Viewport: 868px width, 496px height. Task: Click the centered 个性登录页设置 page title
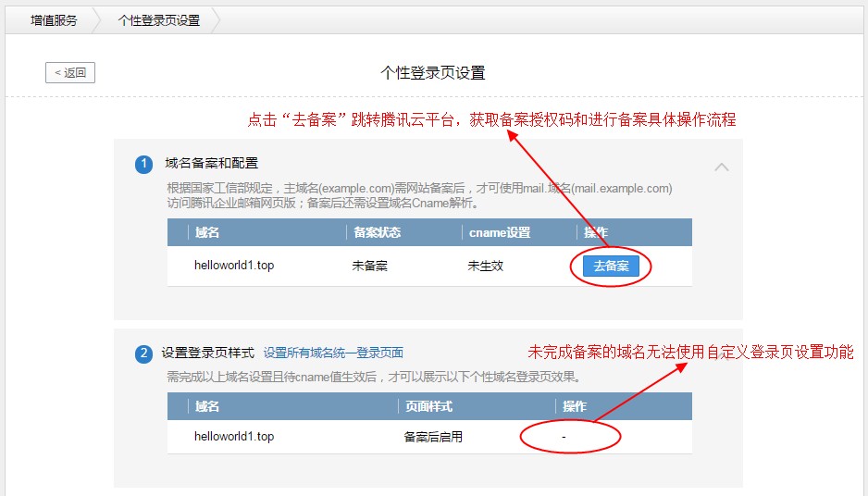(433, 73)
